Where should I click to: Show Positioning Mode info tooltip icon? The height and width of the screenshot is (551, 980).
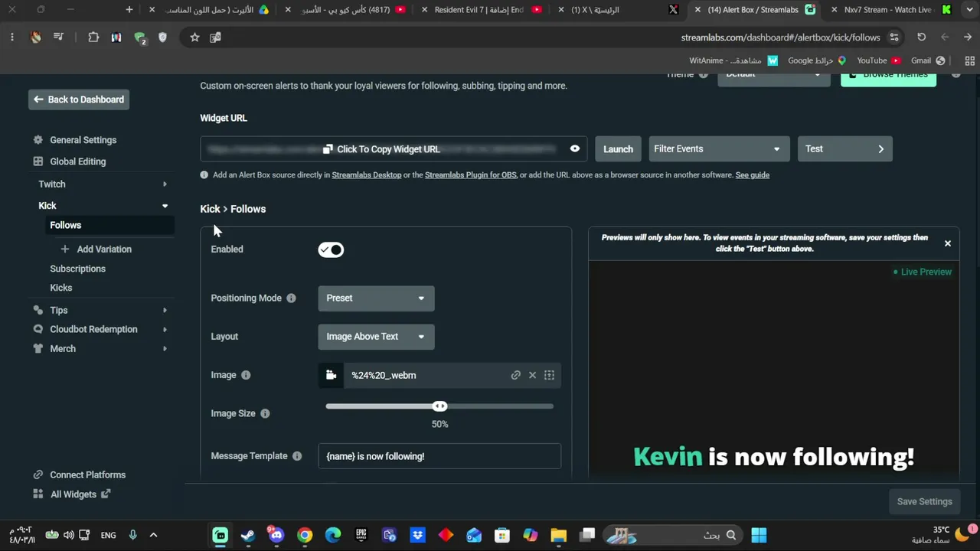point(291,298)
